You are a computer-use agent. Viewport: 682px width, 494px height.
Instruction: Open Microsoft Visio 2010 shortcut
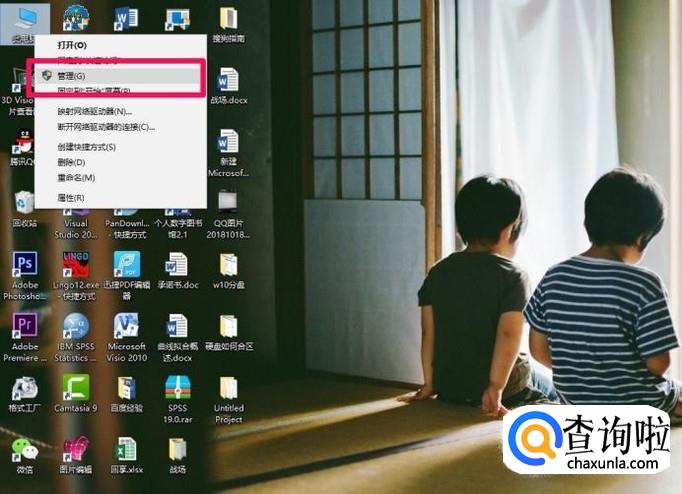coord(126,327)
